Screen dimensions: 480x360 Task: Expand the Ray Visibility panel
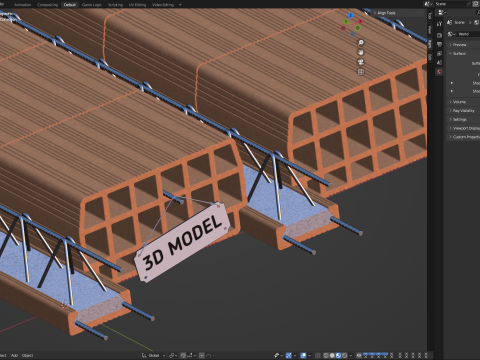coord(463,111)
